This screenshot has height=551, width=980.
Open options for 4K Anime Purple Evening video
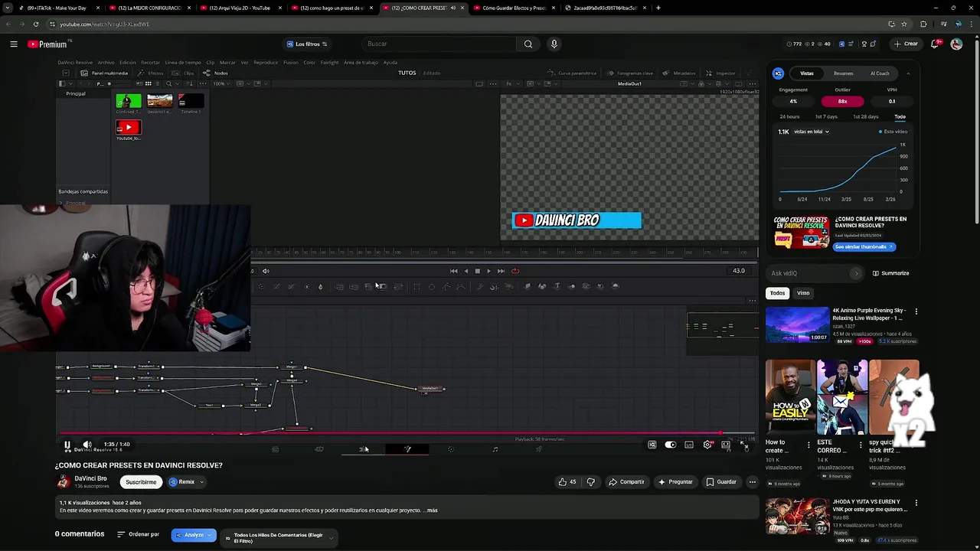[x=916, y=311]
